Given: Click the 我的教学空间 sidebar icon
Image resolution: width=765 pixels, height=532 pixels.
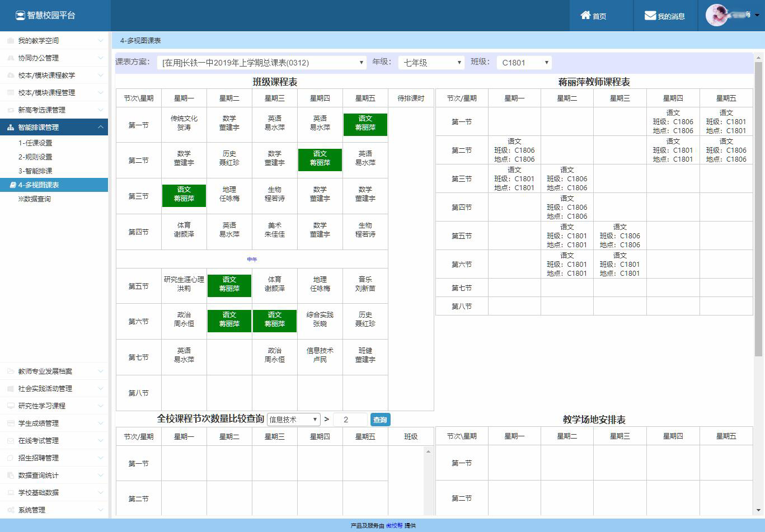Looking at the screenshot, I should [x=11, y=41].
